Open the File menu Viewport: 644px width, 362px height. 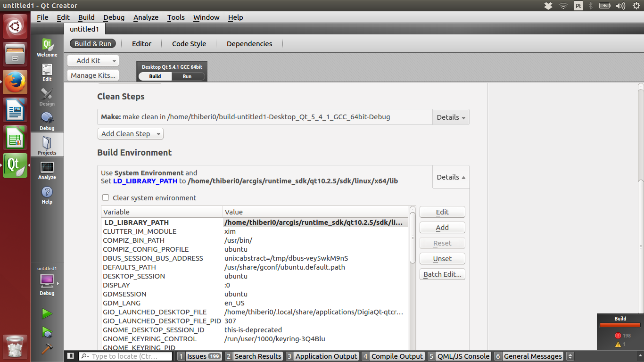click(x=42, y=17)
